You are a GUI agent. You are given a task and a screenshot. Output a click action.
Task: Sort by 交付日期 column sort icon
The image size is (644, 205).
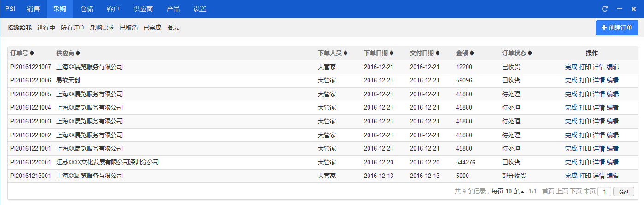(x=437, y=53)
